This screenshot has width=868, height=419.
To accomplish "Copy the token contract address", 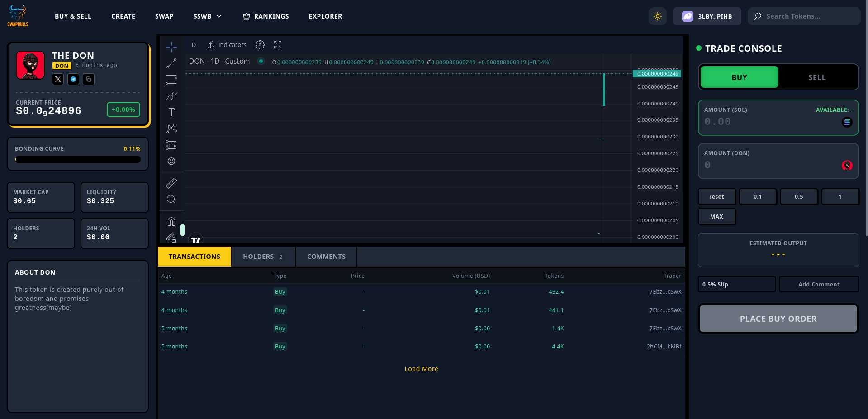I will [89, 79].
